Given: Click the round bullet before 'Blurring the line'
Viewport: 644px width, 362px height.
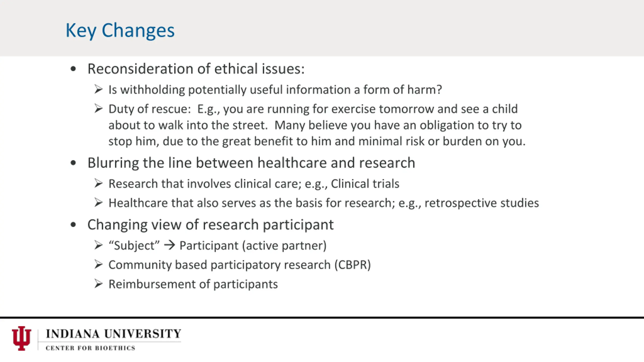Looking at the screenshot, I should pos(73,163).
